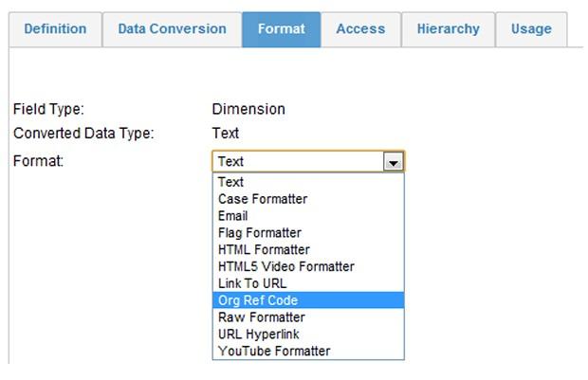Choose Raw Formatter from the list
Screen dimensions: 588x380
pos(308,317)
